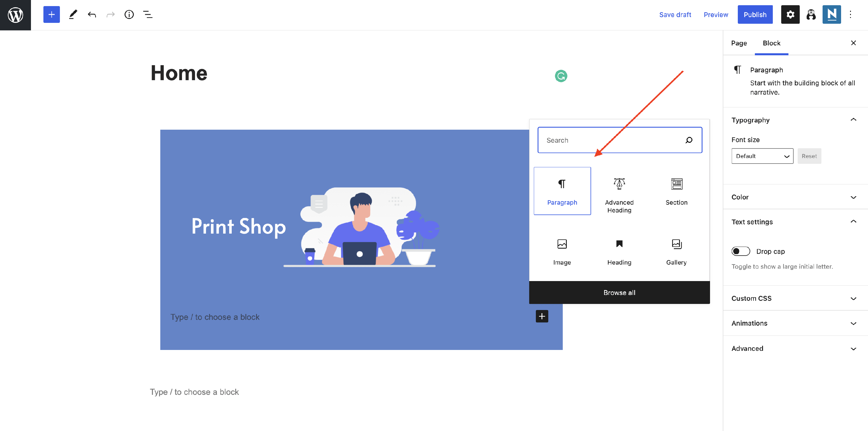Enable the Drop cap toggle
This screenshot has width=868, height=431.
pos(740,251)
